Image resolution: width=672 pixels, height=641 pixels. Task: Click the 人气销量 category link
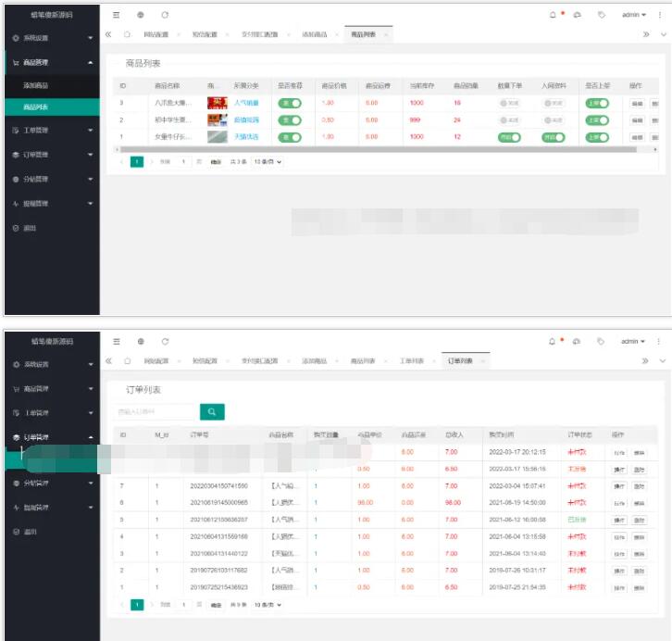pos(246,103)
